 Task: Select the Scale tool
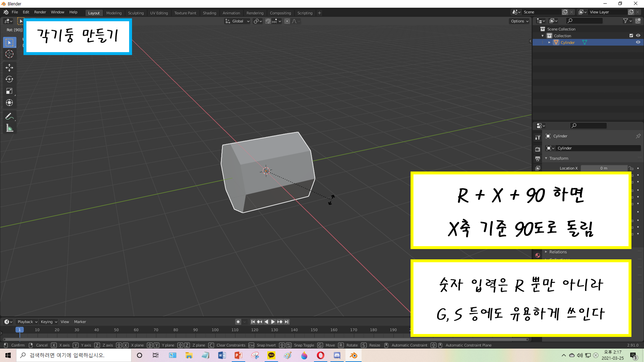pyautogui.click(x=9, y=91)
